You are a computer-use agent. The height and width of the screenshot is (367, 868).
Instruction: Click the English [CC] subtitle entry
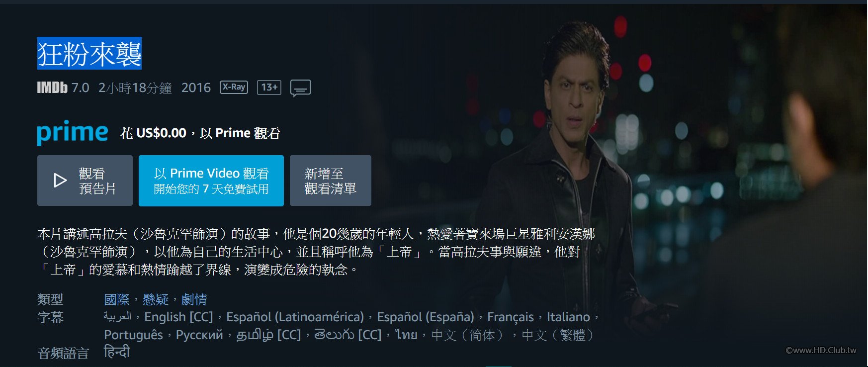[178, 317]
